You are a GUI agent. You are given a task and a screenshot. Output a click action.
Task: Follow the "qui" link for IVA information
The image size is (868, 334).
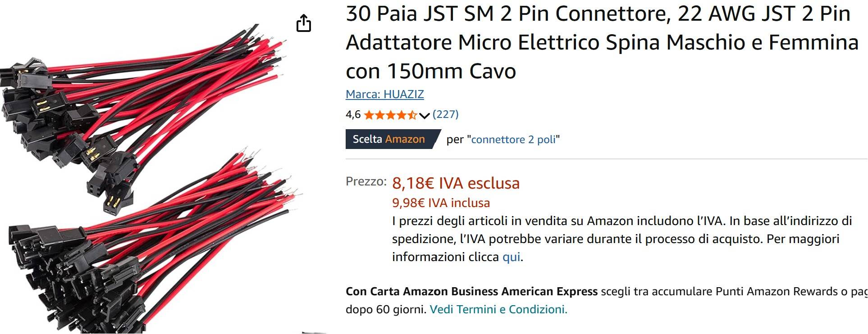pyautogui.click(x=511, y=257)
